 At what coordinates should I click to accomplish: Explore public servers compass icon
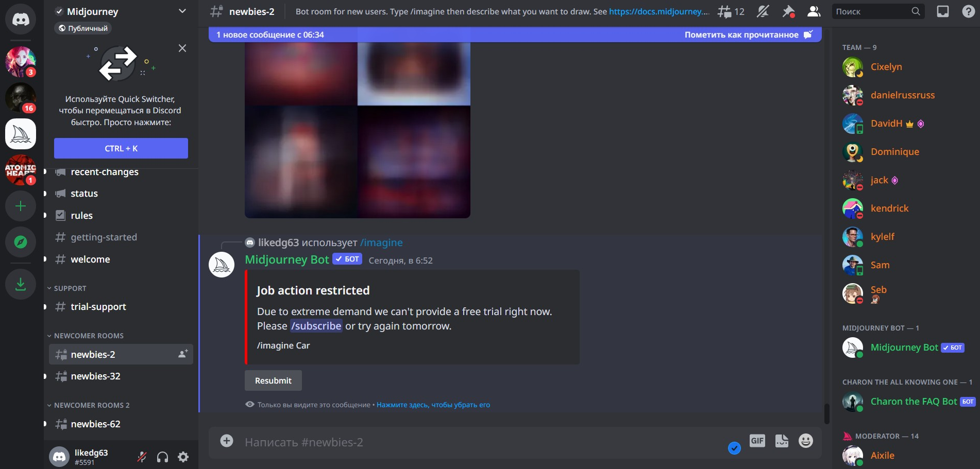point(21,242)
